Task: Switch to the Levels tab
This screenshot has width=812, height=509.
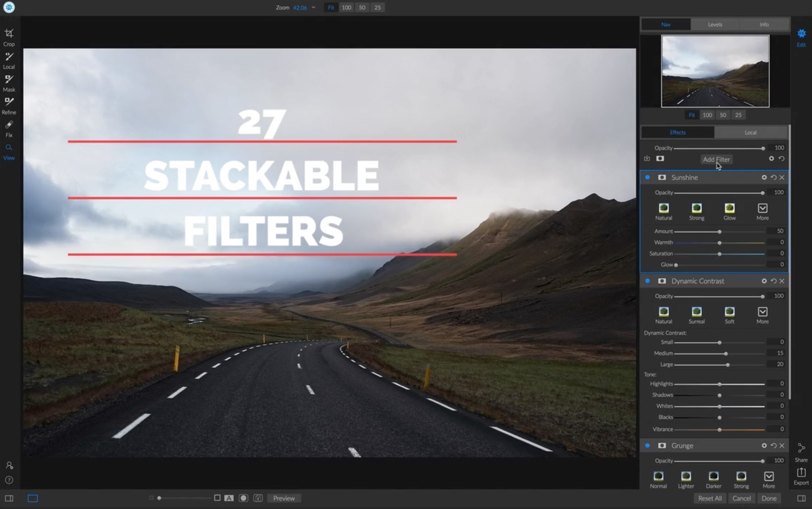Action: [x=715, y=24]
